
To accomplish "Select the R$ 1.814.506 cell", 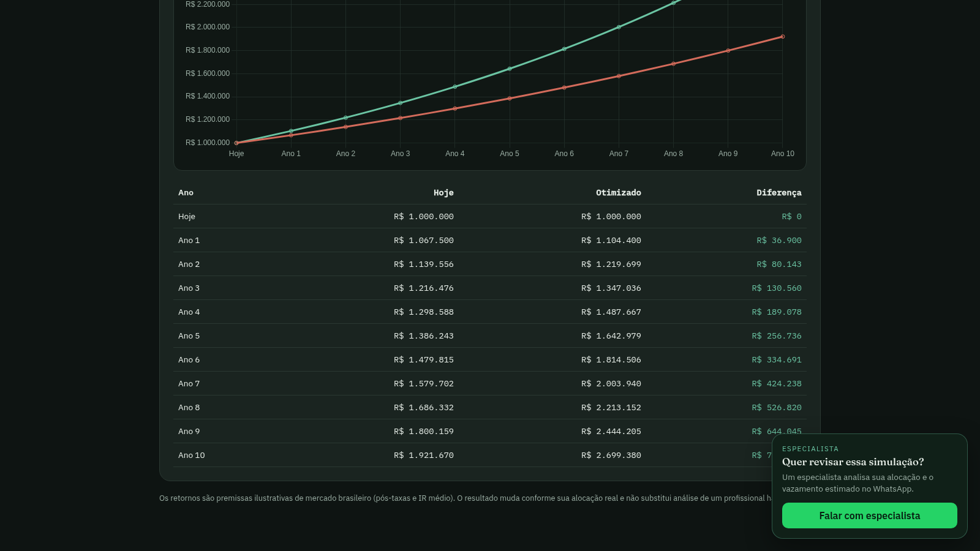I will 611,359.
